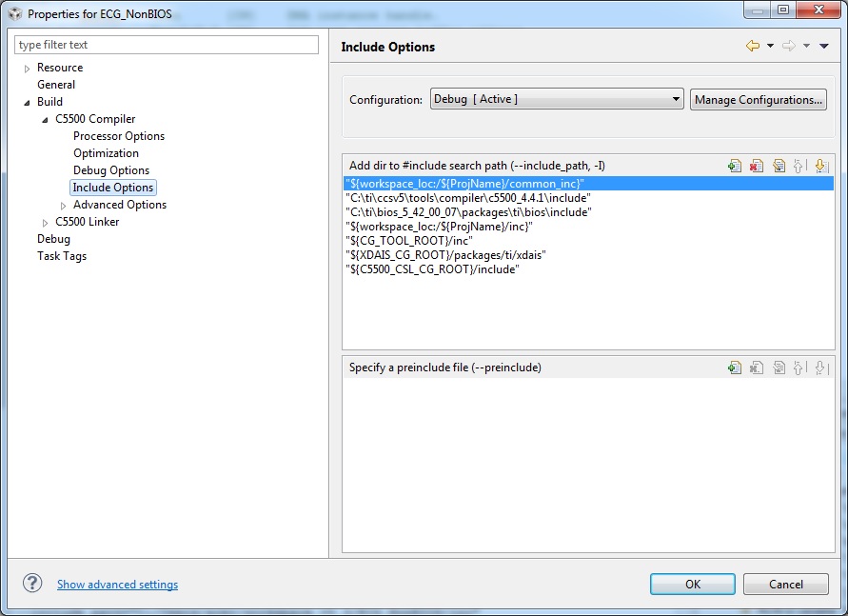848x616 pixels.
Task: Click the properties dialog title bar icon
Action: (x=15, y=13)
